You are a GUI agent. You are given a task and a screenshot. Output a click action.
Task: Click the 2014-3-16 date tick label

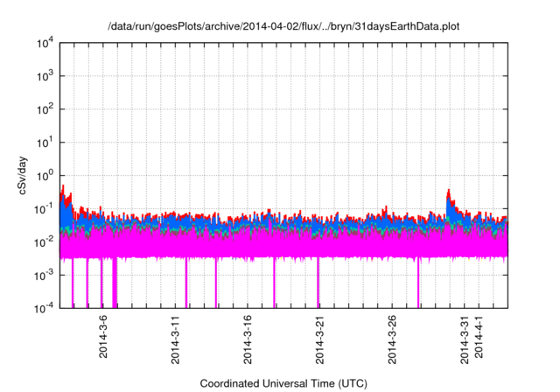[247, 339]
